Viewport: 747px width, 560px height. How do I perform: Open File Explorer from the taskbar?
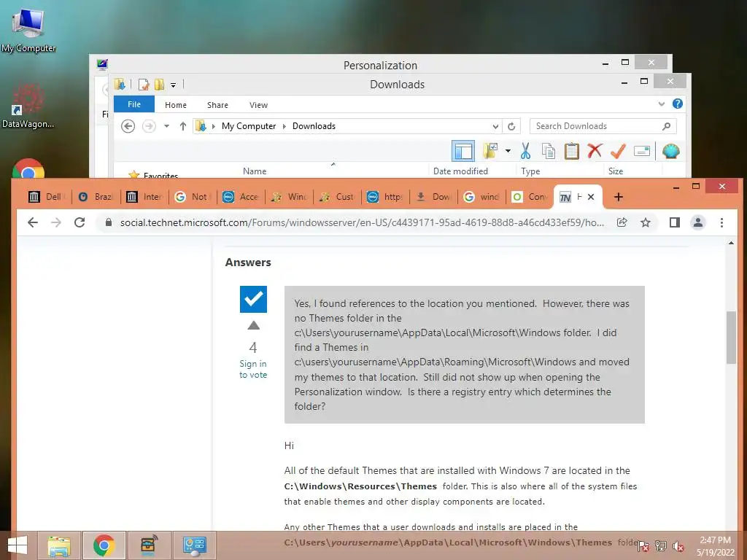coord(59,545)
